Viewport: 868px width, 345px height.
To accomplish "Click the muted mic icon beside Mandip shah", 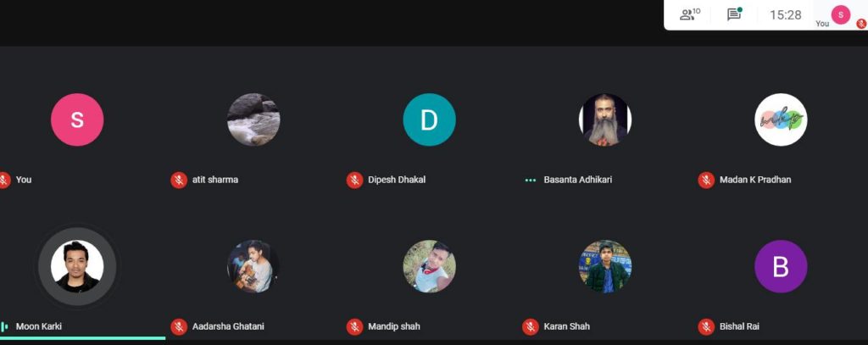I will (354, 326).
